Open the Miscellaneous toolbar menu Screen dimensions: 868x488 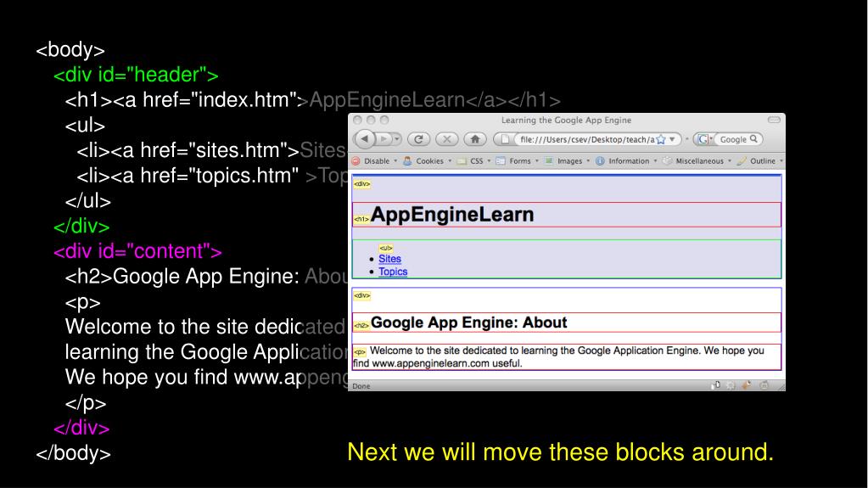[x=699, y=160]
